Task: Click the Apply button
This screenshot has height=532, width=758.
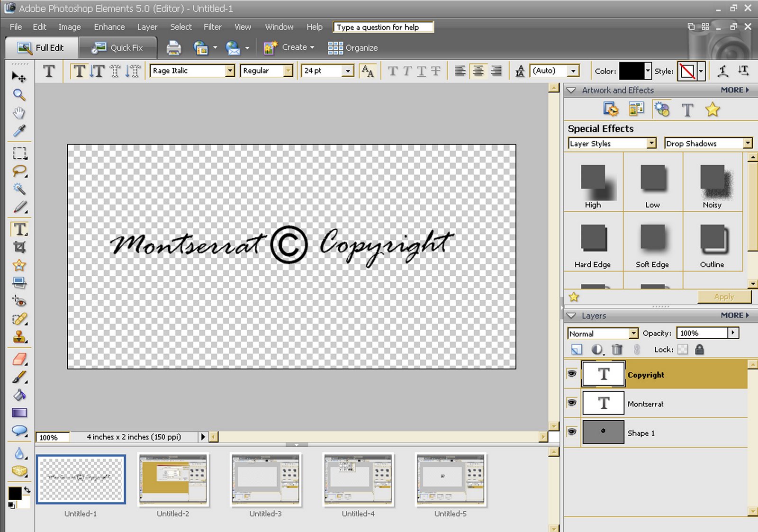Action: pos(724,297)
